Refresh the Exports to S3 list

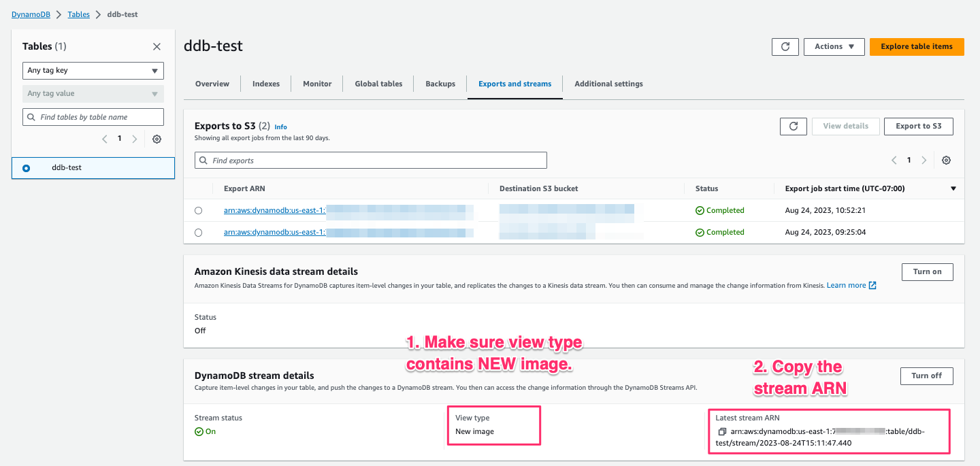coord(794,127)
